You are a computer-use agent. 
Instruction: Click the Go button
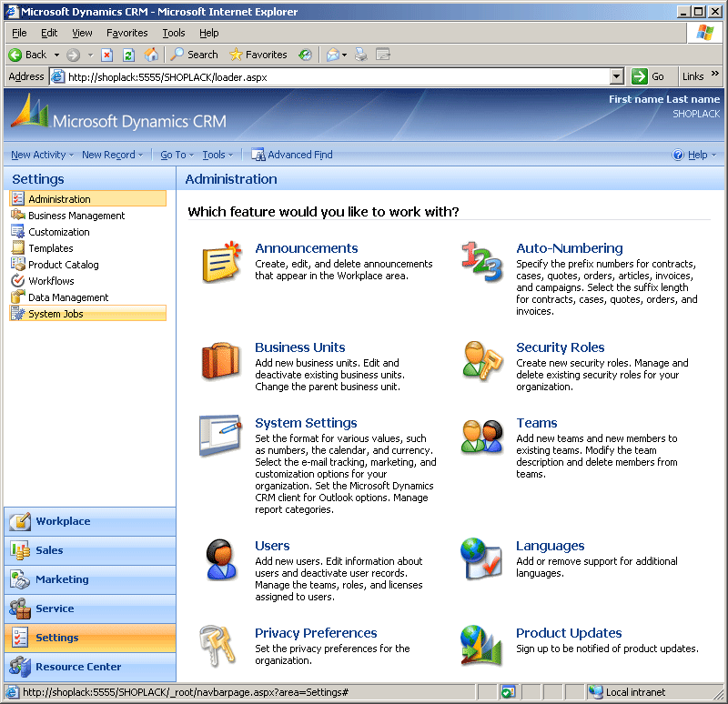click(649, 76)
